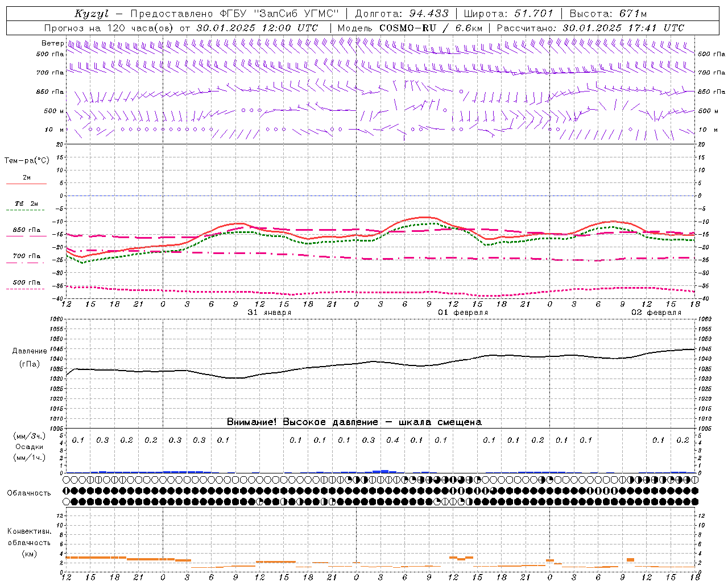Image resolution: width=728 pixels, height=582 pixels.
Task: Click the 'Ветер' wind panel label
Action: click(x=52, y=43)
